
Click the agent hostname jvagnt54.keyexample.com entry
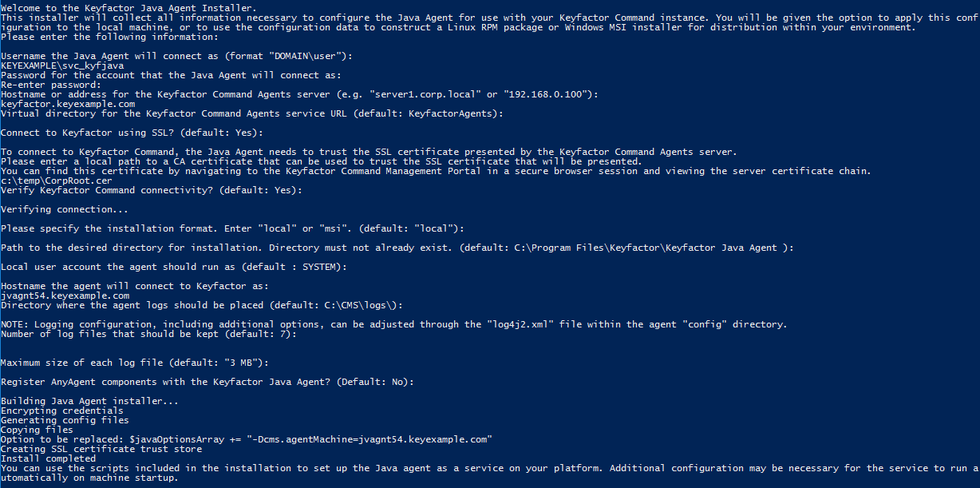65,296
